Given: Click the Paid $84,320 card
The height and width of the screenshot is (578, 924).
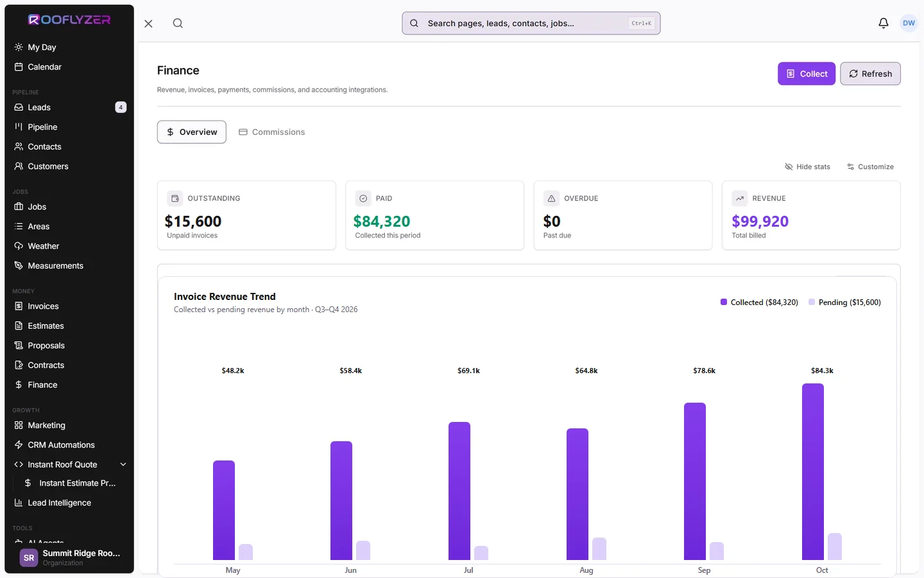Looking at the screenshot, I should coord(435,215).
